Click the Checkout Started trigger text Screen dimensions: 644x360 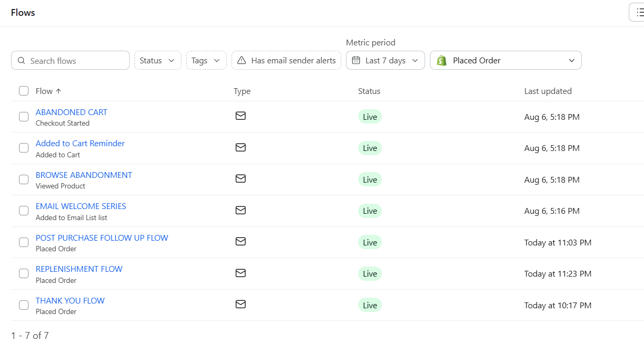63,123
